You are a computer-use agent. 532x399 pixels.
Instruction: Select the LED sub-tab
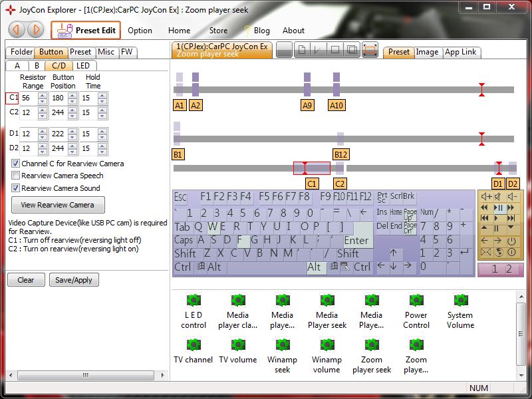pos(83,66)
